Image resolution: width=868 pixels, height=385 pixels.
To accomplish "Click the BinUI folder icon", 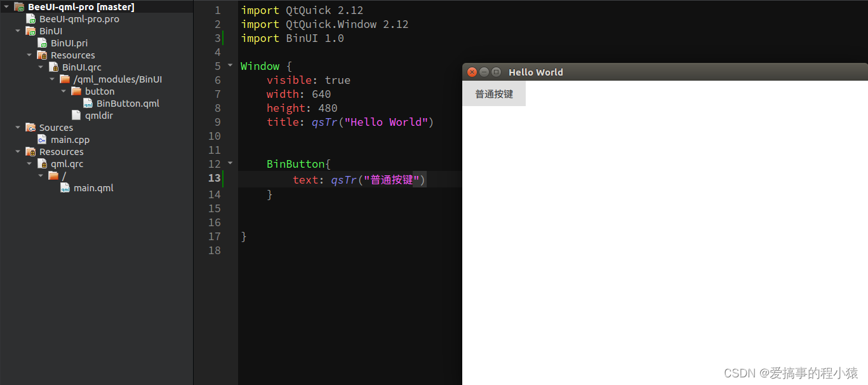I will coord(30,31).
